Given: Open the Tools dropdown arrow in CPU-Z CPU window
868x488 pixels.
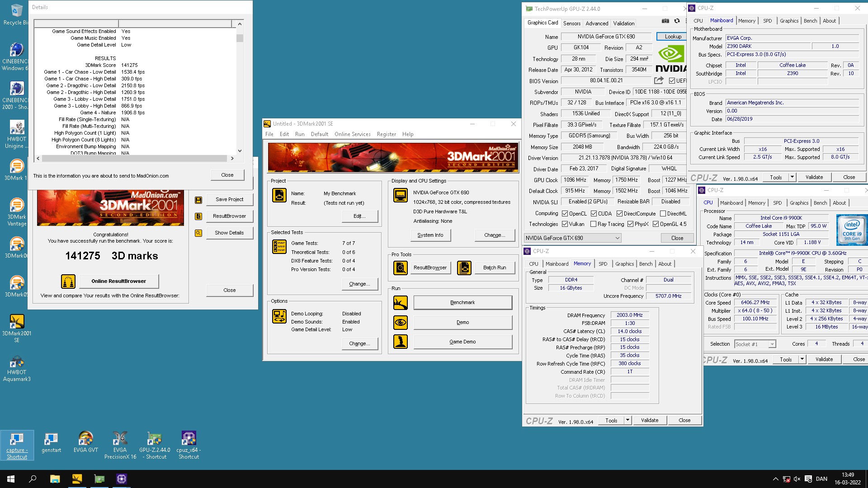Looking at the screenshot, I should point(802,359).
